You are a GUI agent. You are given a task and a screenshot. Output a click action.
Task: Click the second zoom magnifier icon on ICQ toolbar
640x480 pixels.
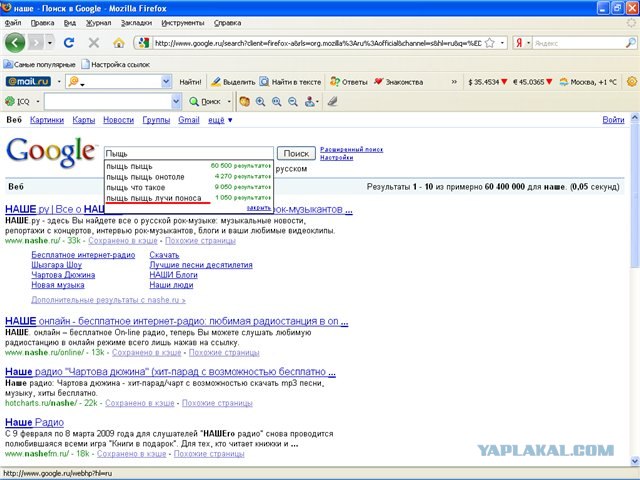point(277,102)
